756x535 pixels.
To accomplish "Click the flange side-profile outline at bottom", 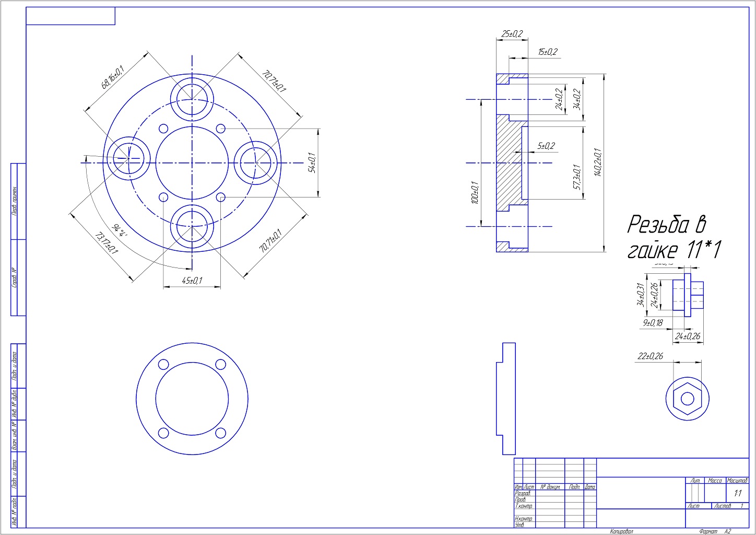I will (x=505, y=399).
